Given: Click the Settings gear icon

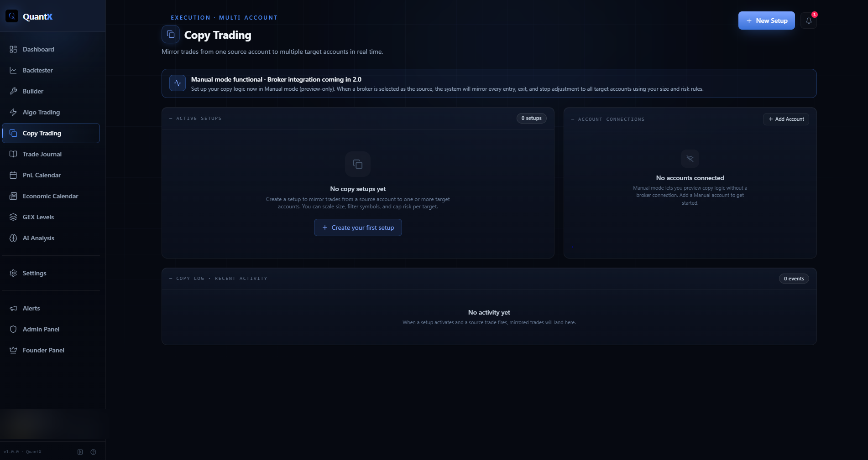Looking at the screenshot, I should (x=13, y=273).
